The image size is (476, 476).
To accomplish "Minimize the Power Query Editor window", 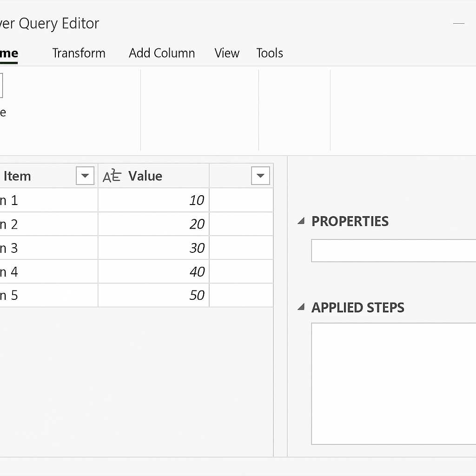I will (458, 23).
